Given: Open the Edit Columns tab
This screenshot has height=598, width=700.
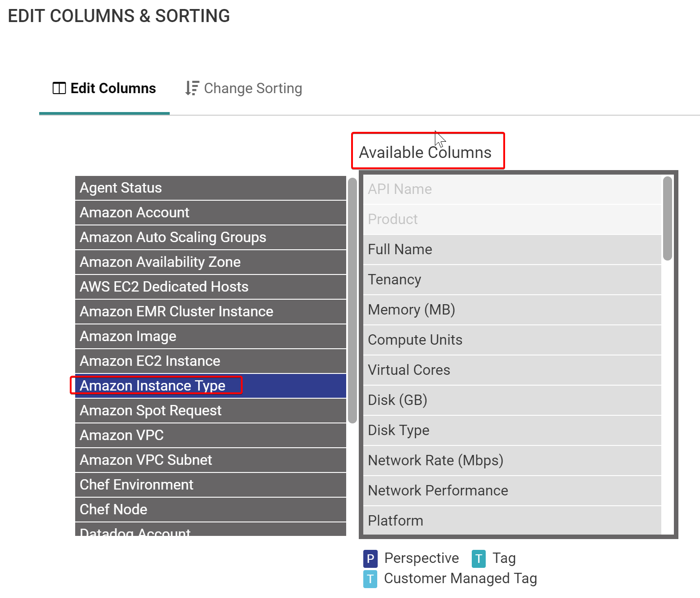Looking at the screenshot, I should 104,89.
